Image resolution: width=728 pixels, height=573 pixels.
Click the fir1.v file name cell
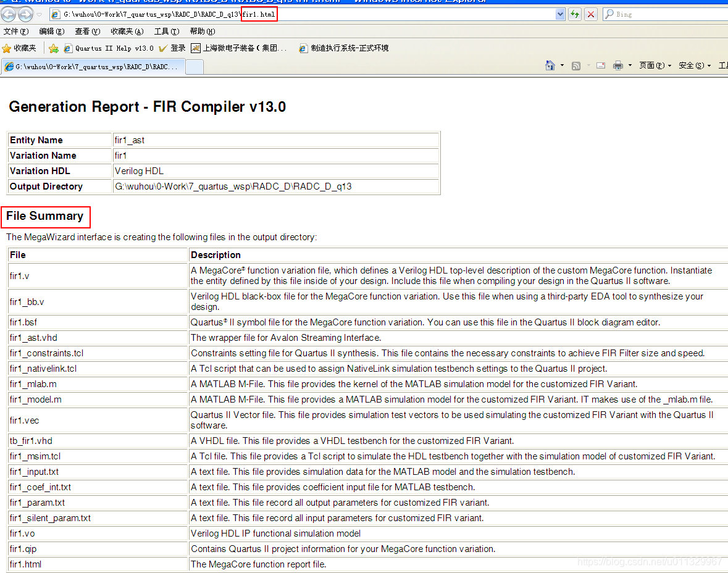[x=98, y=276]
